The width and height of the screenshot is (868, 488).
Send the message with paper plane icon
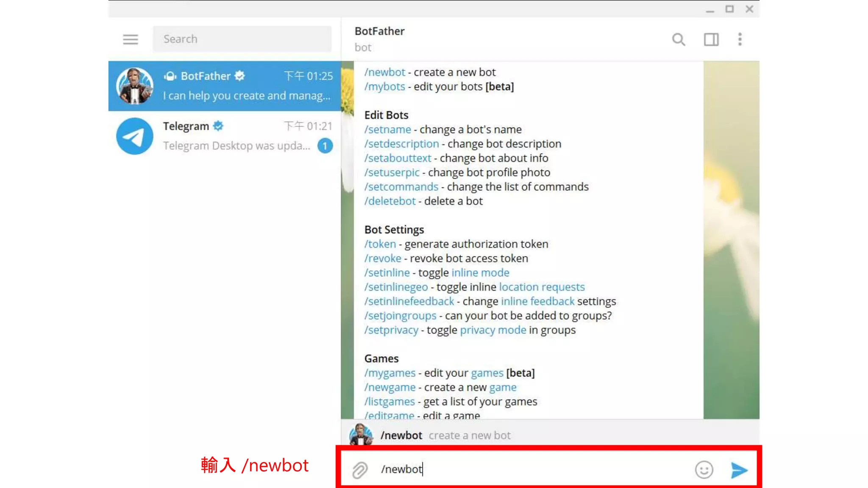pos(739,470)
